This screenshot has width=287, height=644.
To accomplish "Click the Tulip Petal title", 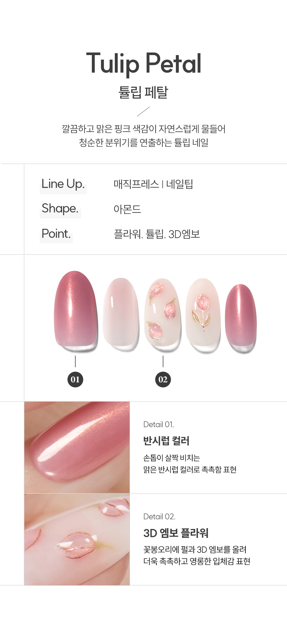I will tap(143, 64).
